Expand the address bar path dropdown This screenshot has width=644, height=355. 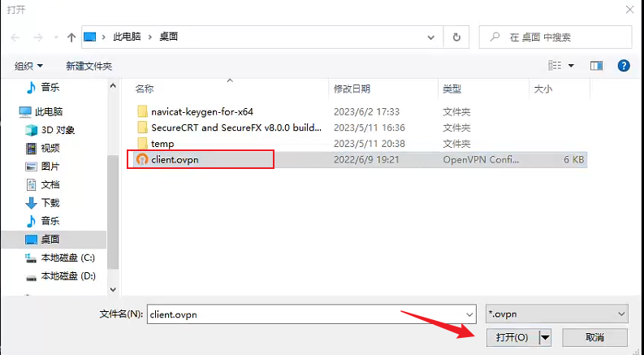(x=431, y=37)
